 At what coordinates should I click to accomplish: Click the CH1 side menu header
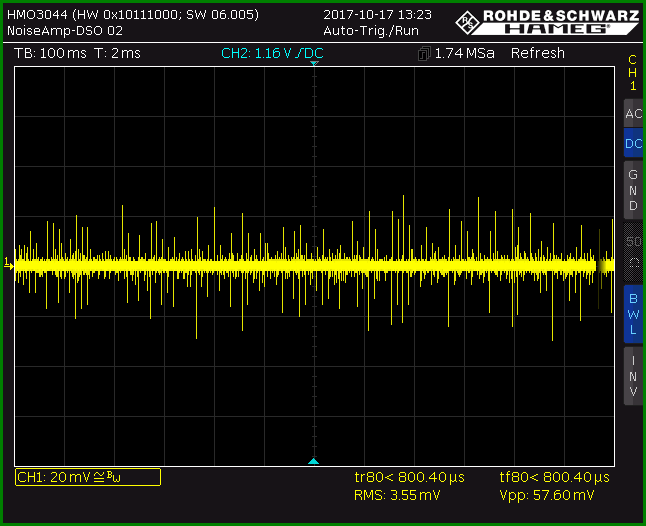[633, 72]
